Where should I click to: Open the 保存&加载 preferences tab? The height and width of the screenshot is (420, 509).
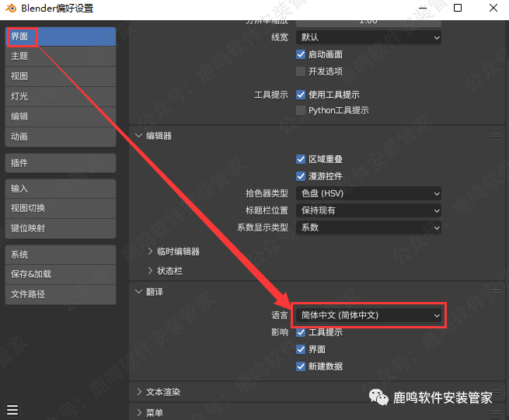61,274
